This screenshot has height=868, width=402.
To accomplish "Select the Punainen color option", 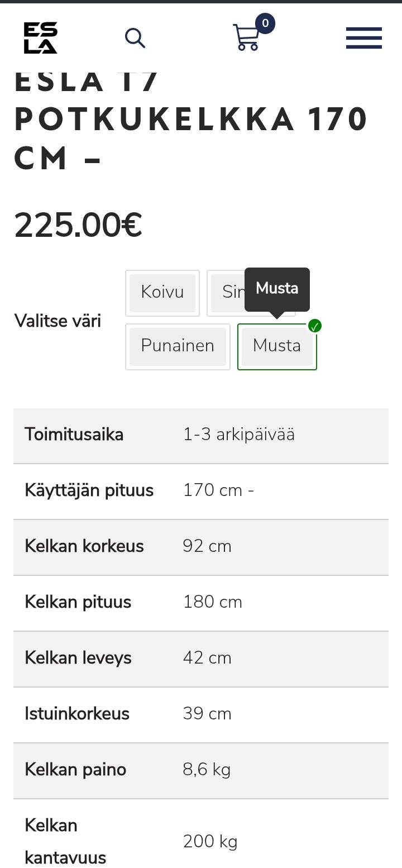I will [x=177, y=346].
